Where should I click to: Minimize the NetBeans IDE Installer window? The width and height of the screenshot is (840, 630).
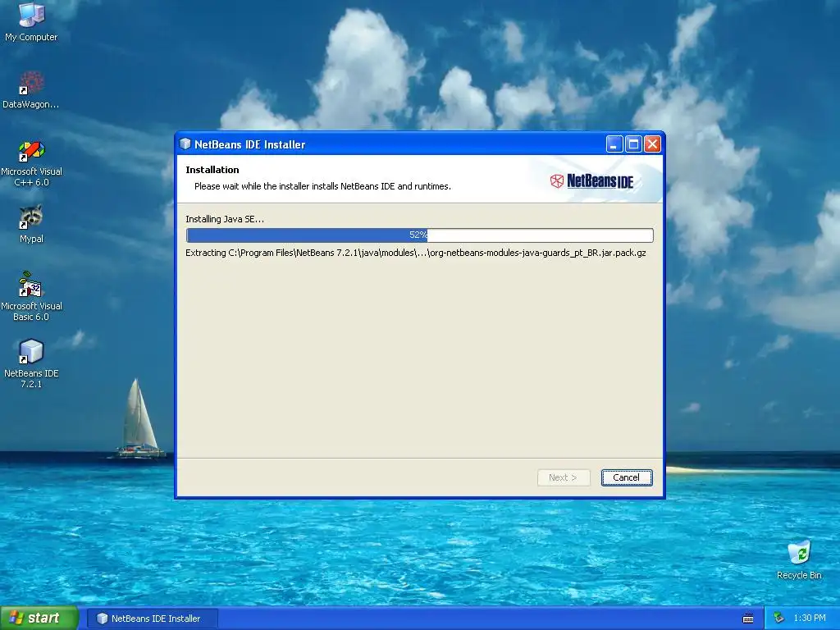614,144
